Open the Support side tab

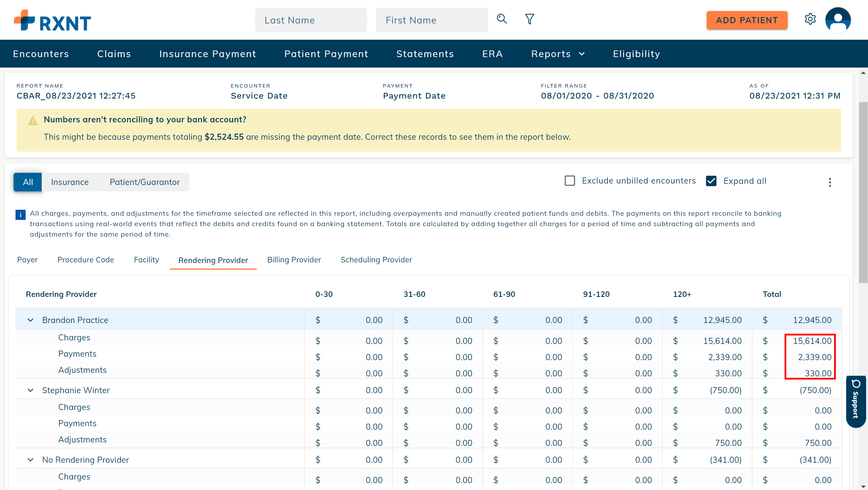point(856,401)
